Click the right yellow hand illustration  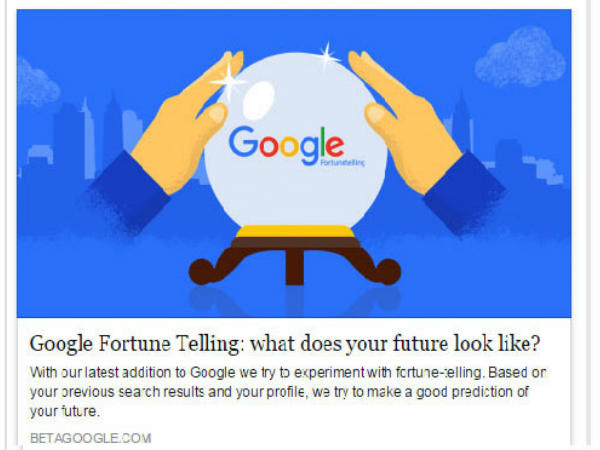coord(392,108)
